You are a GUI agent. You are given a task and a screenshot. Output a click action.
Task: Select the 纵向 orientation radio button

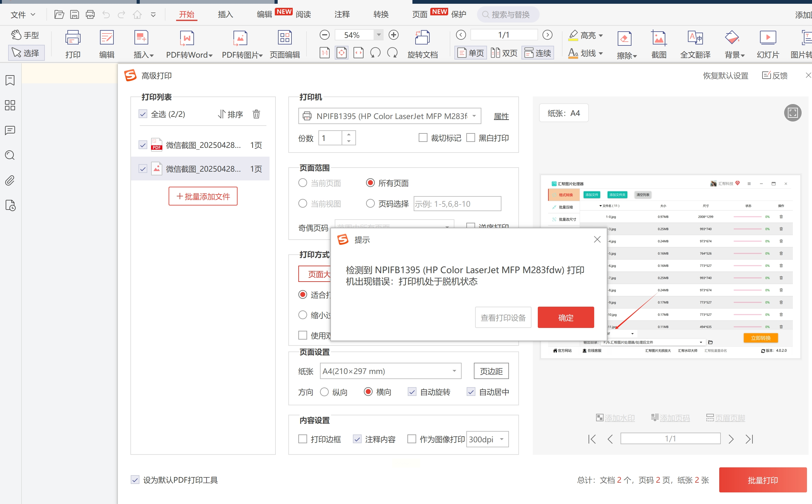(x=324, y=392)
